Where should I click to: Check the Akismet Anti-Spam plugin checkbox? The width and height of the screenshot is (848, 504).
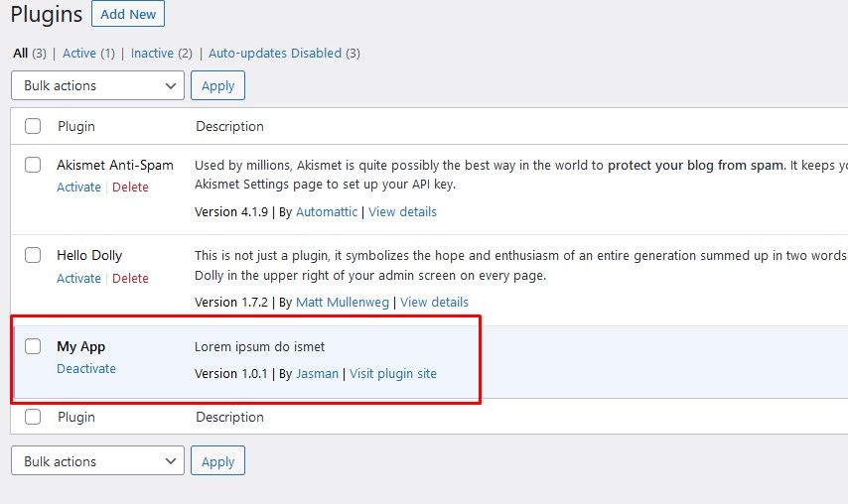coord(33,165)
